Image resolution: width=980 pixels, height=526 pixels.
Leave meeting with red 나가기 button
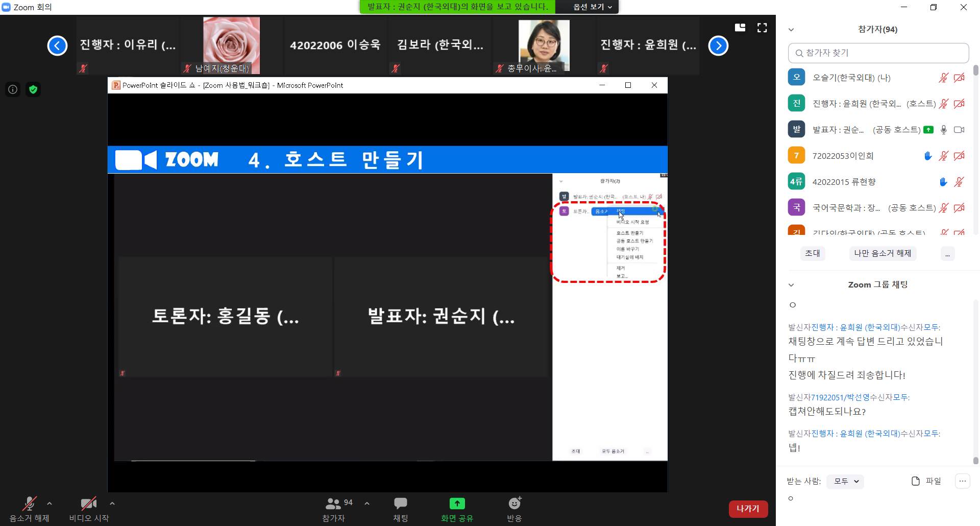(748, 509)
